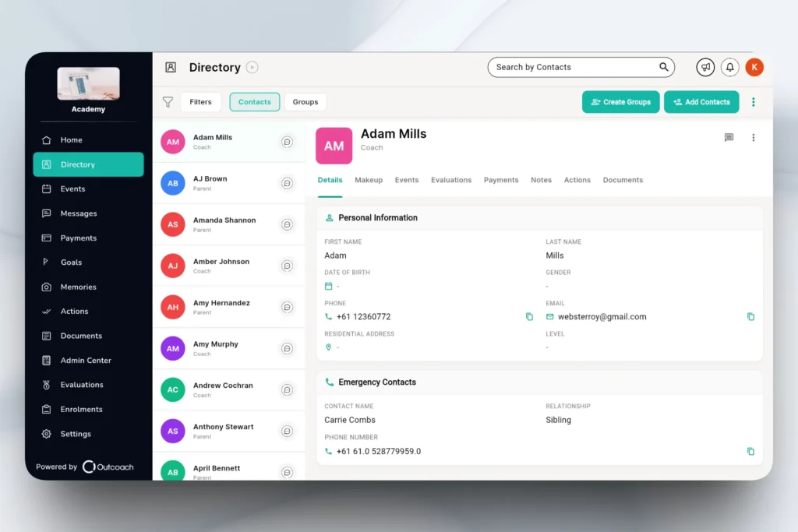Click the search magnifier icon
This screenshot has width=798, height=532.
tap(664, 67)
